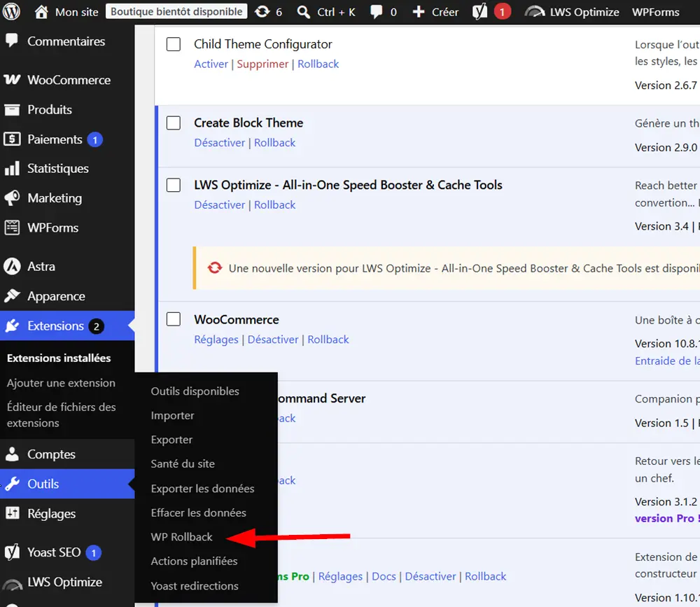Open WooCommerce Réglages link

216,340
